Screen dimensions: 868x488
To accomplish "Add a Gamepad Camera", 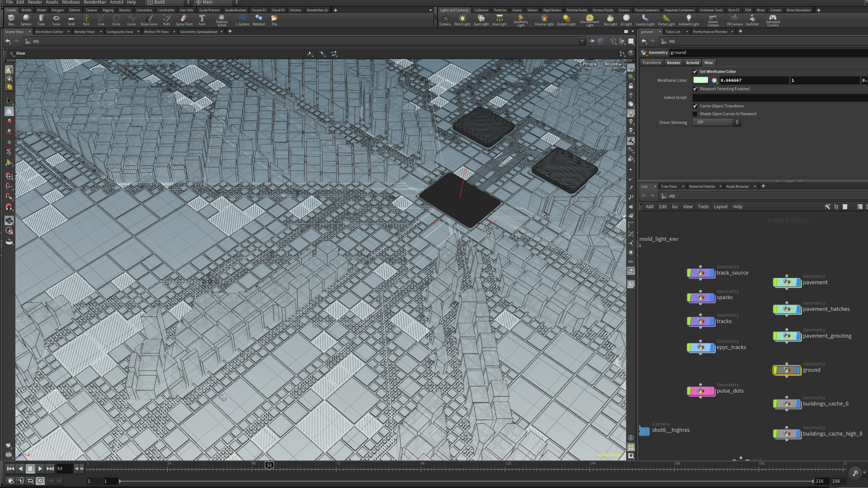I will coord(773,20).
